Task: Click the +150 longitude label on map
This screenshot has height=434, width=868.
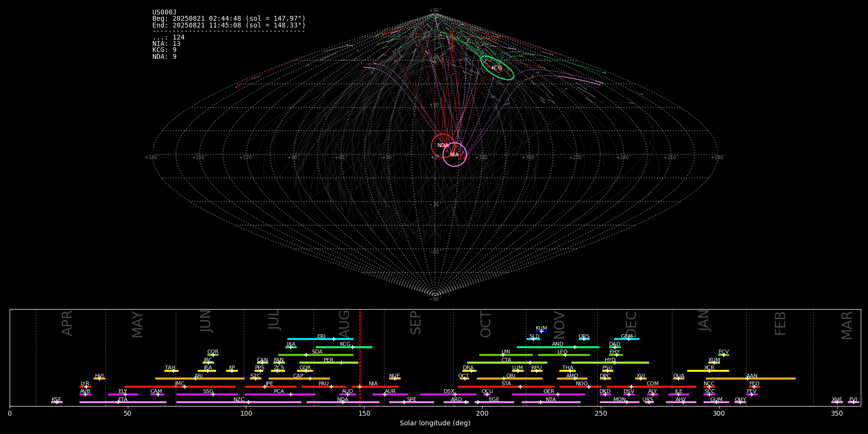Action: [198, 158]
